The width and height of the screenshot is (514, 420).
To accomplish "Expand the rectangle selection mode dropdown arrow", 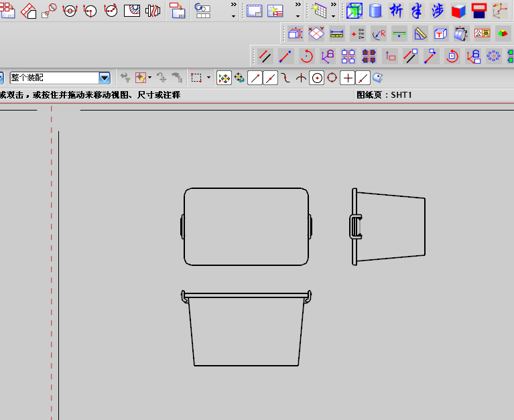I will pos(208,78).
